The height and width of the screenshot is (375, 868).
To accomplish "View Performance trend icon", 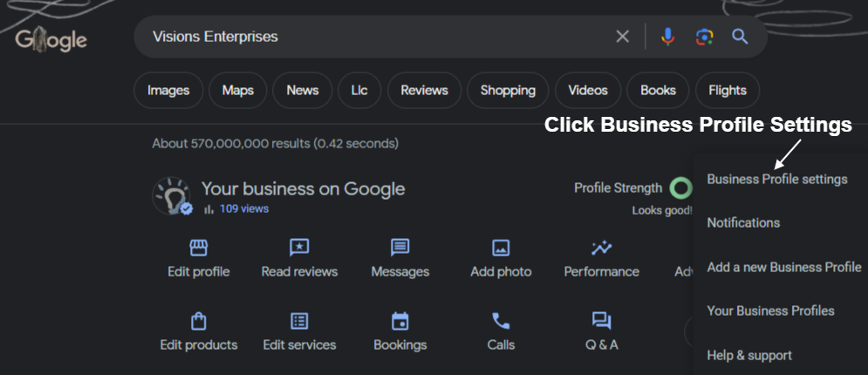I will (601, 248).
